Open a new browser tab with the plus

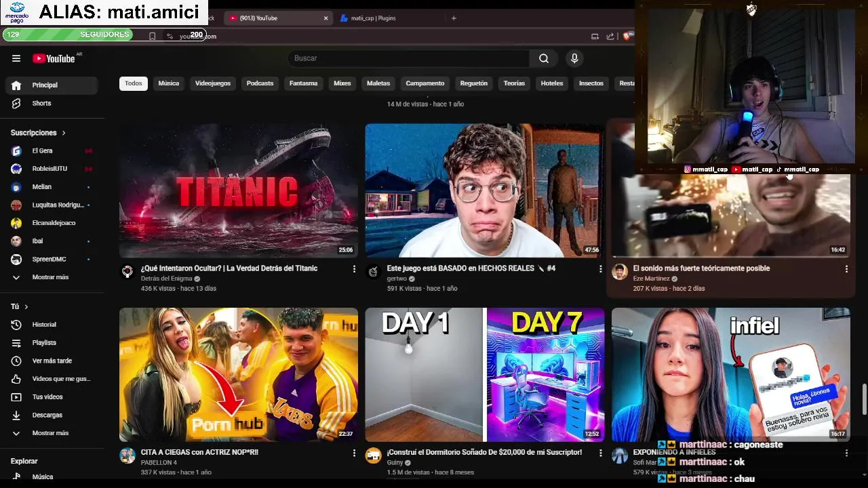tap(454, 18)
